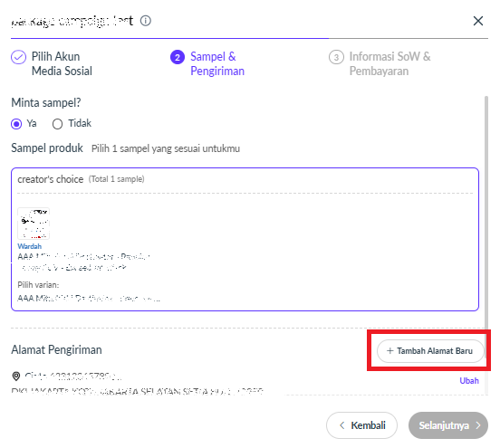Screen dimensions: 500x448
Task: Click the step 3 circle icon
Action: pyautogui.click(x=336, y=57)
